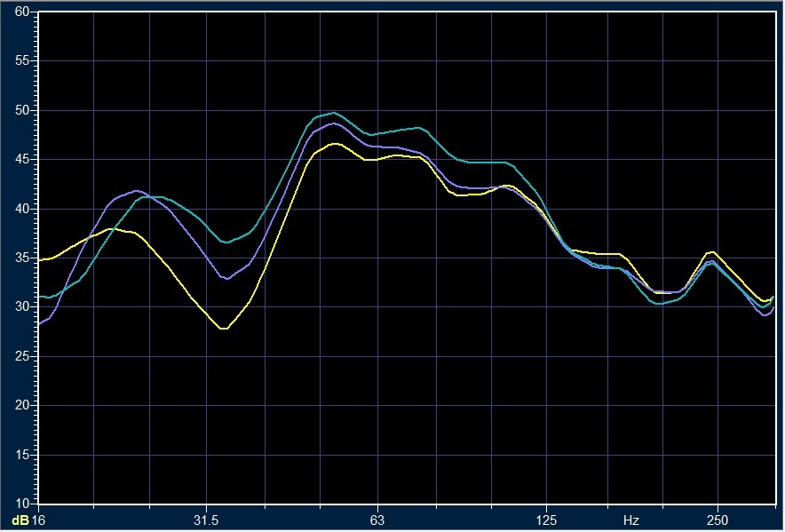Click the 10 dB axis label
Viewport: 785px width, 532px height.
point(22,503)
